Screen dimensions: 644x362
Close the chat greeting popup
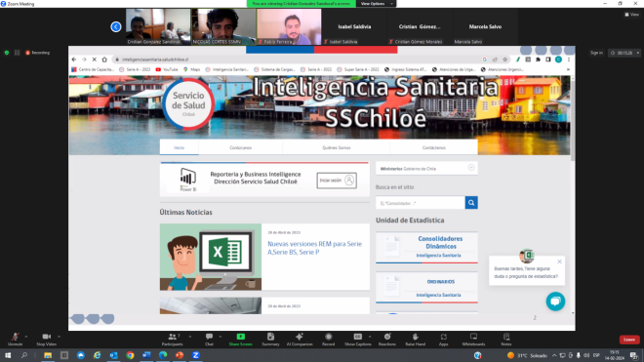click(559, 261)
